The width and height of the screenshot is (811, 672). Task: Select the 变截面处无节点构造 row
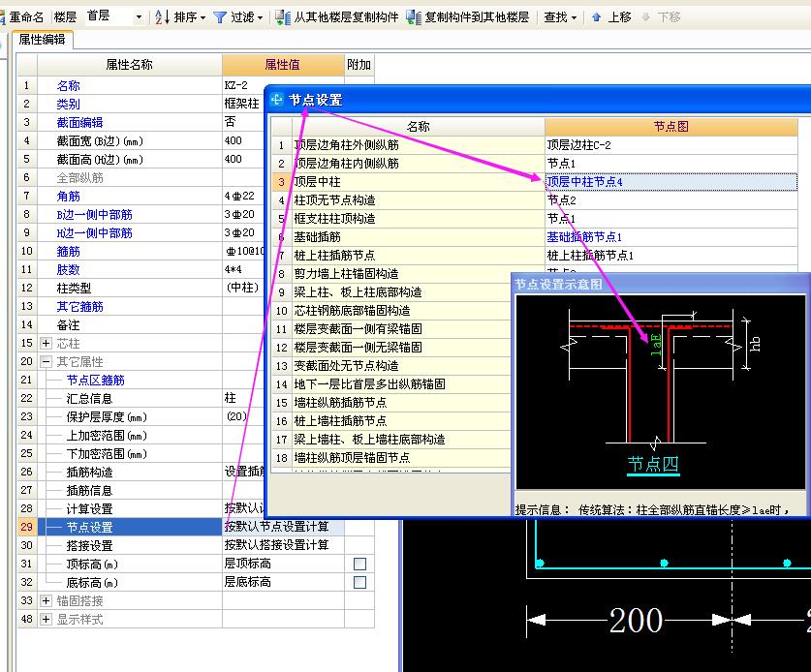pyautogui.click(x=391, y=365)
